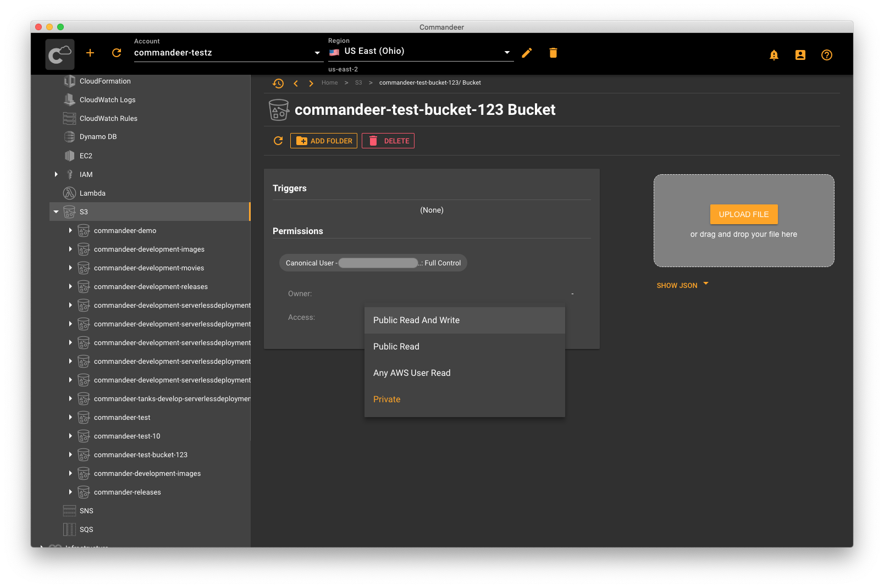Choose Private access option
The width and height of the screenshot is (884, 588).
tap(465, 400)
